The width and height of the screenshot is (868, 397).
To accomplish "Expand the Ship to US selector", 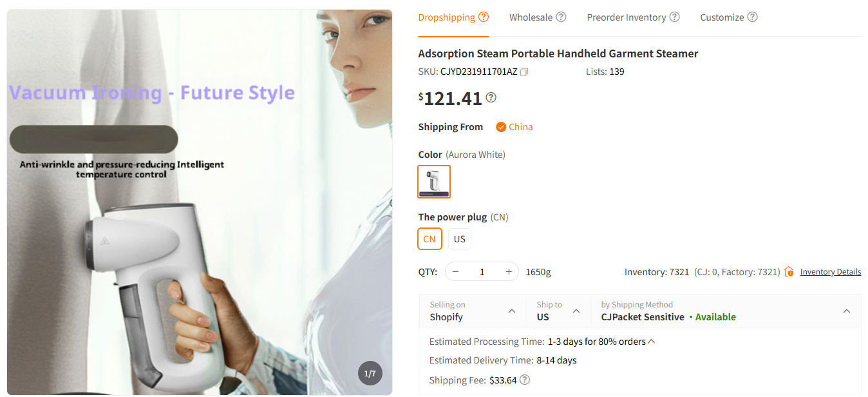I will point(558,311).
